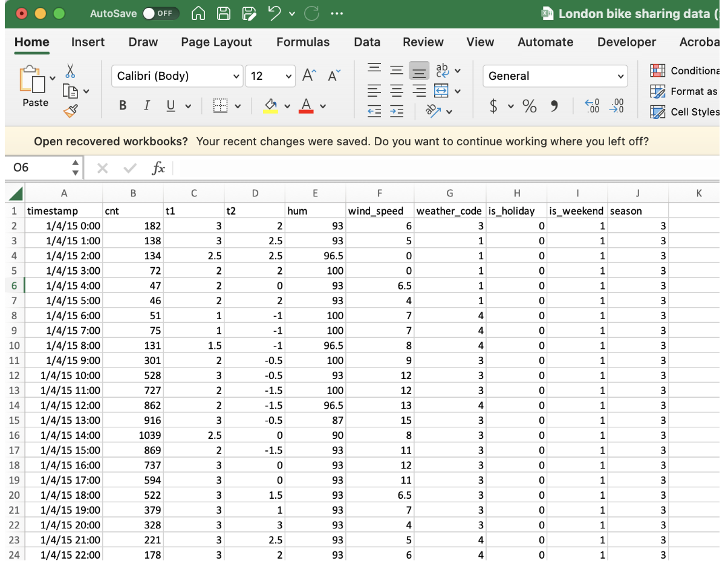The height and width of the screenshot is (561, 728).
Task: Open the View tab
Action: (480, 42)
